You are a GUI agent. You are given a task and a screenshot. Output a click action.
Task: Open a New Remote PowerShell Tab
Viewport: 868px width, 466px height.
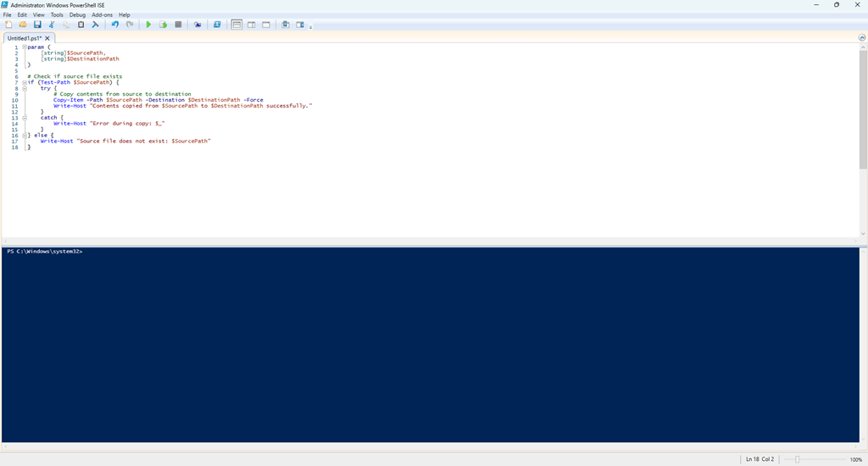coord(197,25)
